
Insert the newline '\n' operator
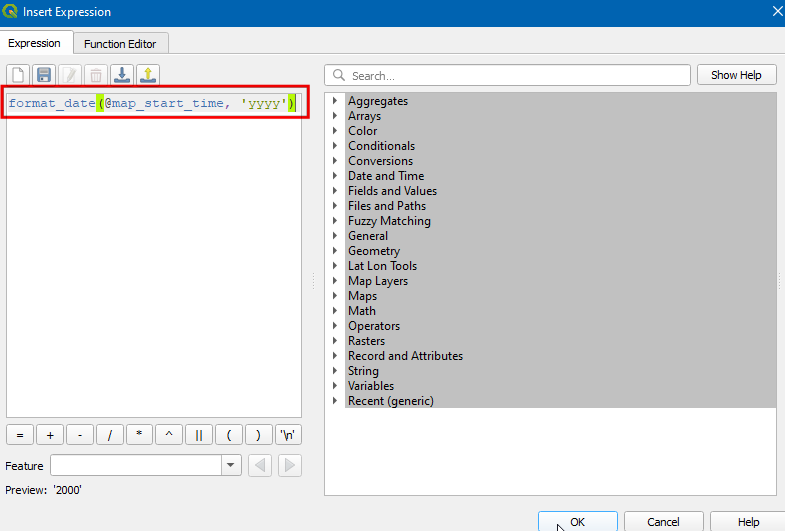(x=289, y=435)
